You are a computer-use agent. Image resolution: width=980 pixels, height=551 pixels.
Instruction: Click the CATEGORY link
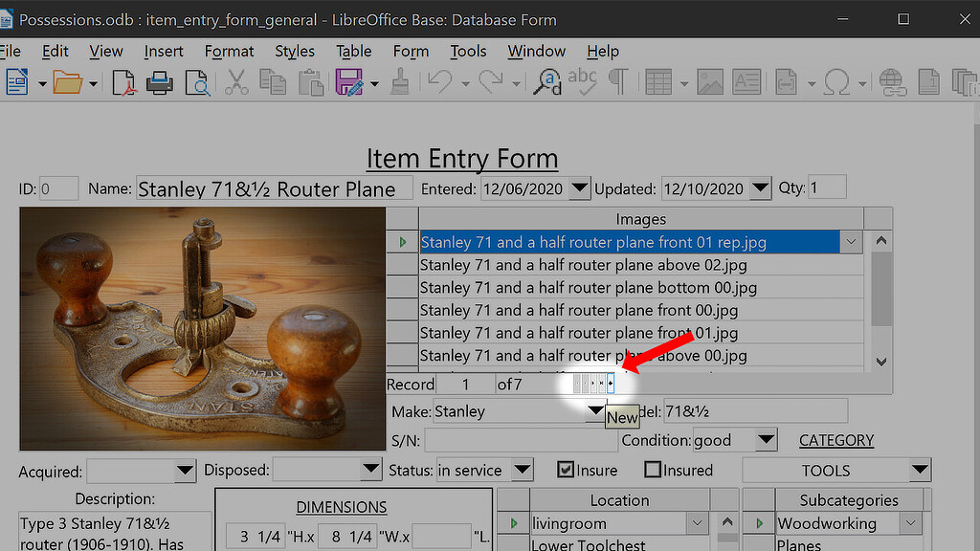pyautogui.click(x=835, y=440)
